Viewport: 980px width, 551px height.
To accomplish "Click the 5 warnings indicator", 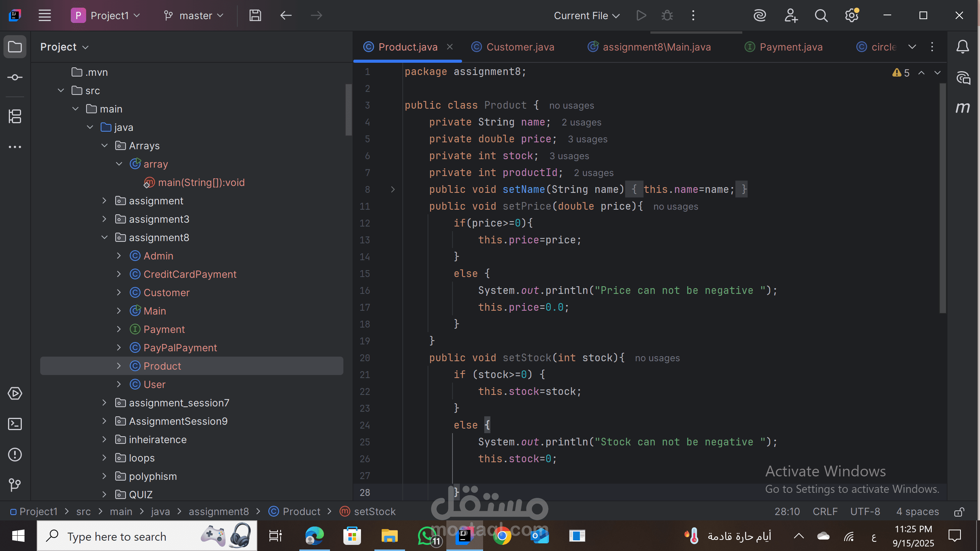I will coord(901,73).
